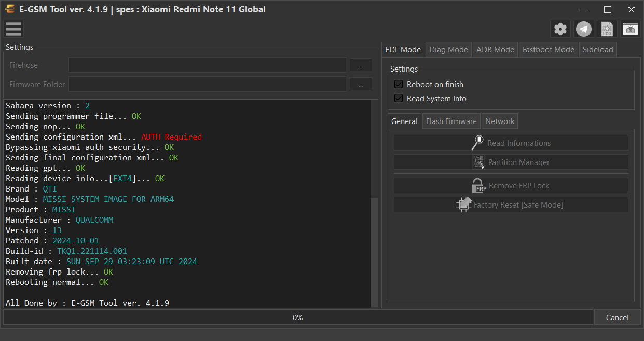The height and width of the screenshot is (341, 644).
Task: Select the Network sub-tab
Action: click(500, 121)
